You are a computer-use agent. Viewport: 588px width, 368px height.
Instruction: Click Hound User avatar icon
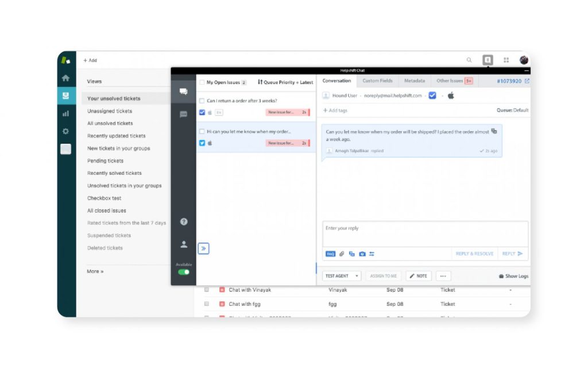coord(326,95)
